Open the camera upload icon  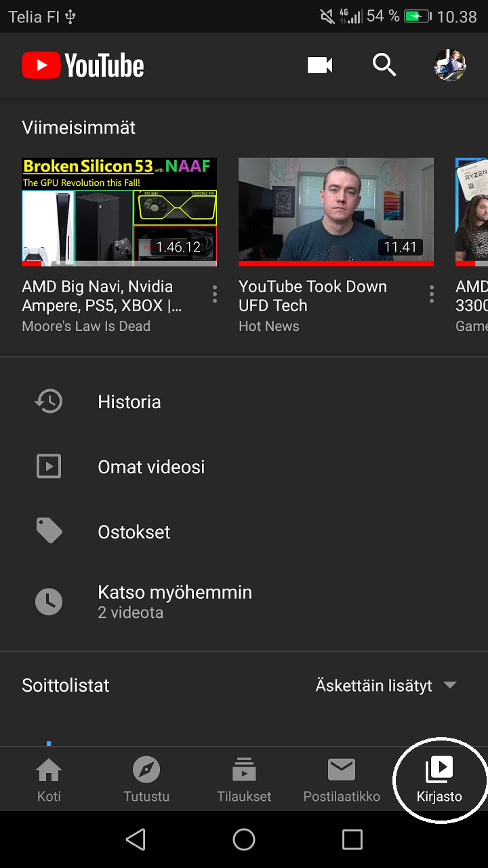[x=320, y=65]
